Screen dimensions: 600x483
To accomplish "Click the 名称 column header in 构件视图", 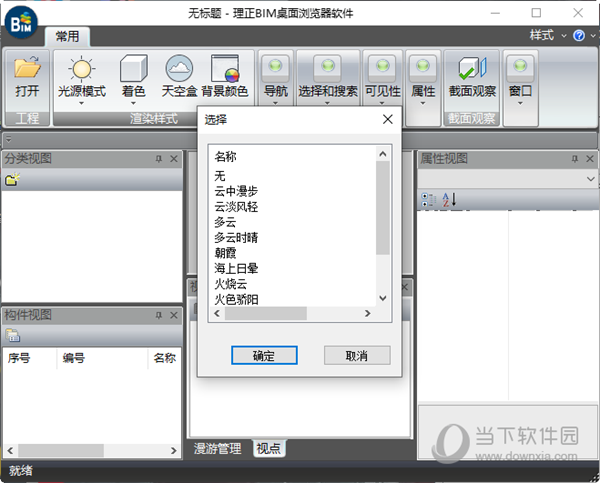I will tap(165, 358).
